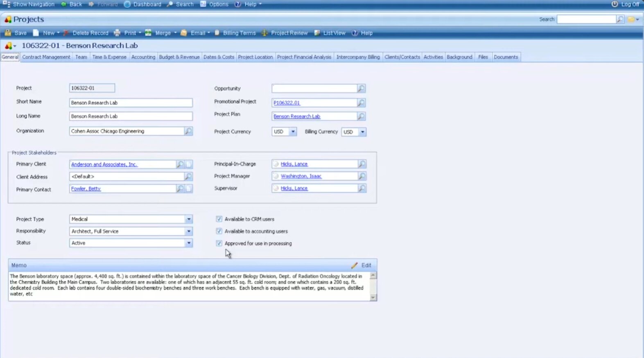Click lookup icon for Supervisor field
Viewport: 644px width, 358px height.
pyautogui.click(x=362, y=188)
